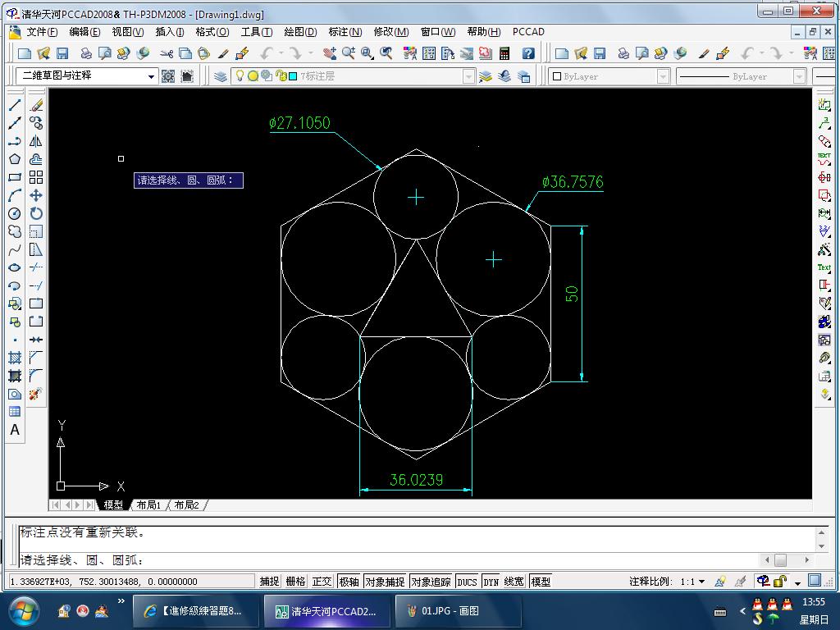Select the Spline tool
The height and width of the screenshot is (630, 840).
[x=15, y=249]
